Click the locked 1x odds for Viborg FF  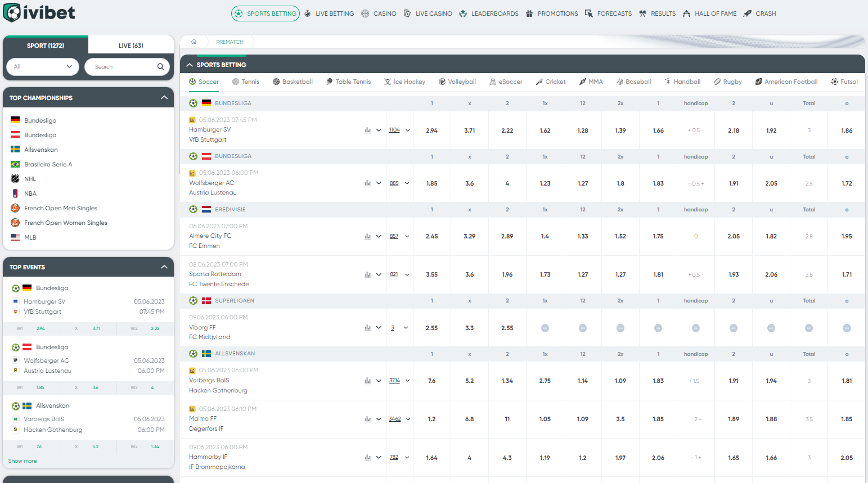click(x=545, y=328)
